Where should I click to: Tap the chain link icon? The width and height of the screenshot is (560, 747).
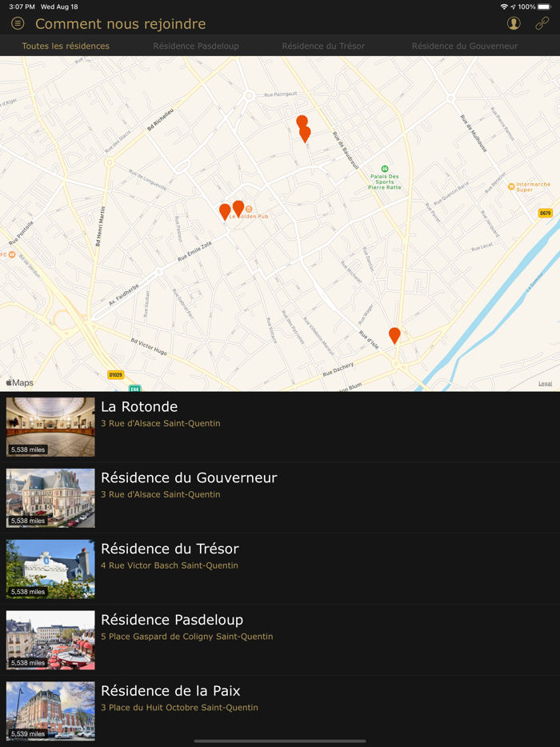542,23
